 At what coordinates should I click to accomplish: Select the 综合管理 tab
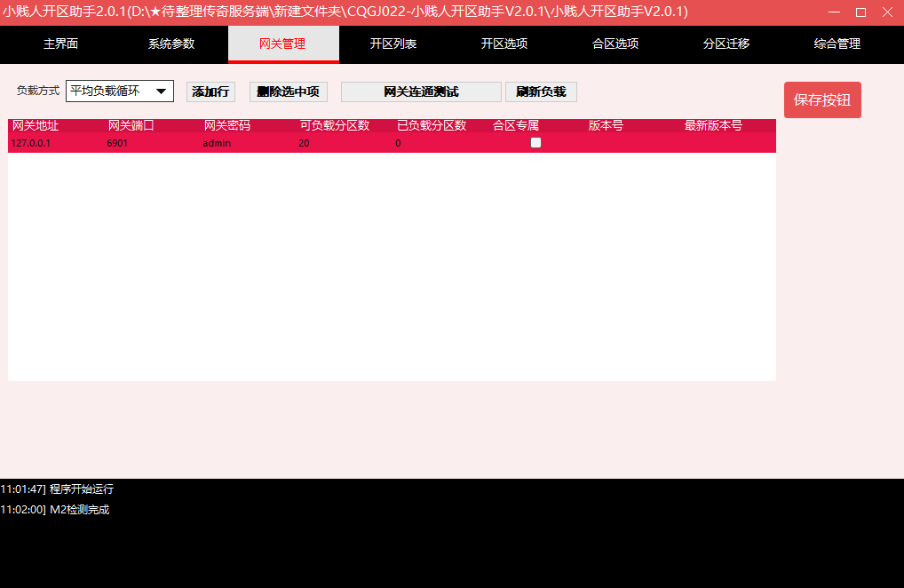click(x=837, y=44)
